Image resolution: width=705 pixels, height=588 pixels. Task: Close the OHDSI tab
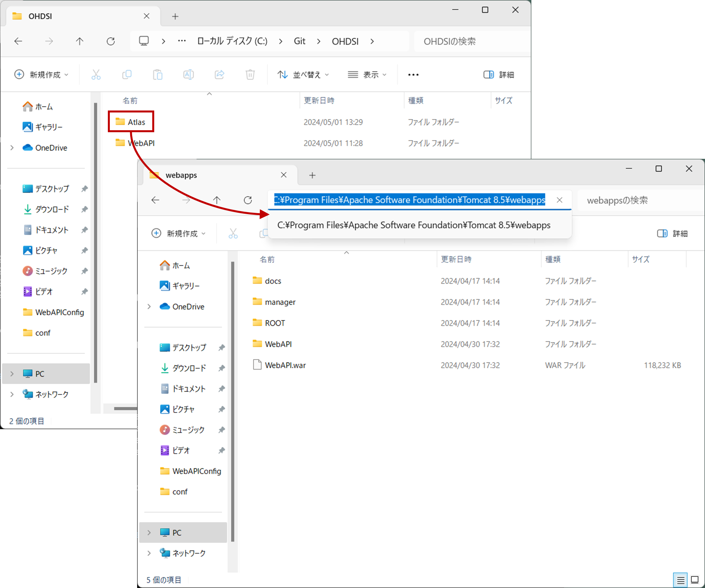[x=146, y=16]
